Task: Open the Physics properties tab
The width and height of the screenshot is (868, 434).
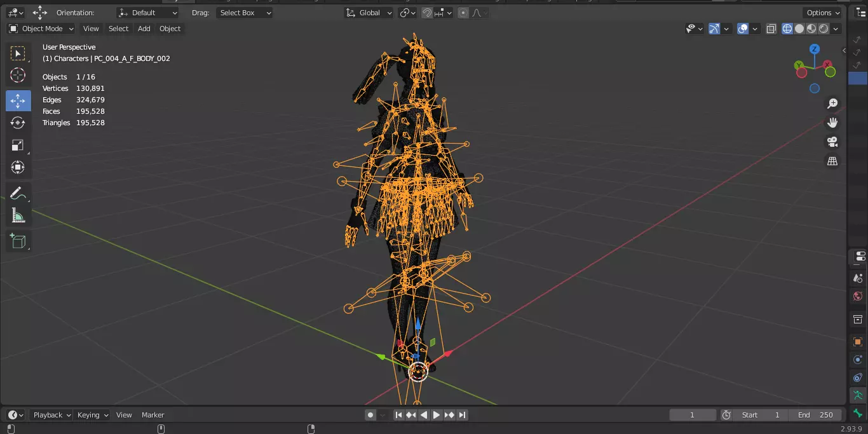Action: tap(858, 360)
